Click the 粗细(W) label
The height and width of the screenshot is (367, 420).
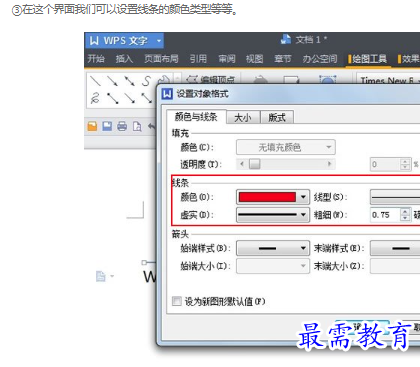pyautogui.click(x=330, y=215)
